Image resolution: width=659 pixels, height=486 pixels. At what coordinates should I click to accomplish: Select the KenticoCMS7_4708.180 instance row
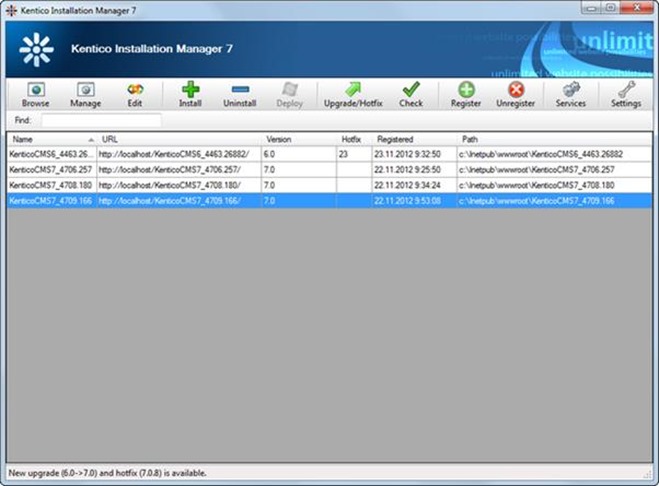tap(50, 185)
